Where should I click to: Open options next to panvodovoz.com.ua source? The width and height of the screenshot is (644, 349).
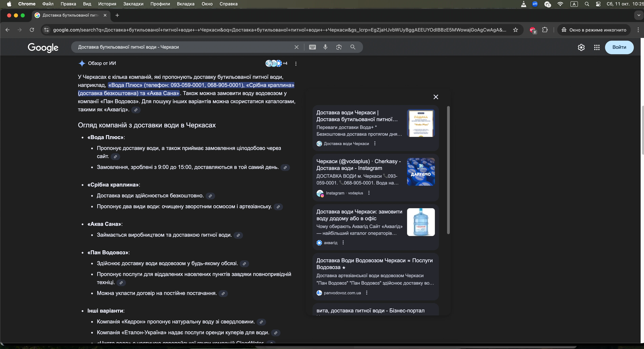click(x=367, y=293)
